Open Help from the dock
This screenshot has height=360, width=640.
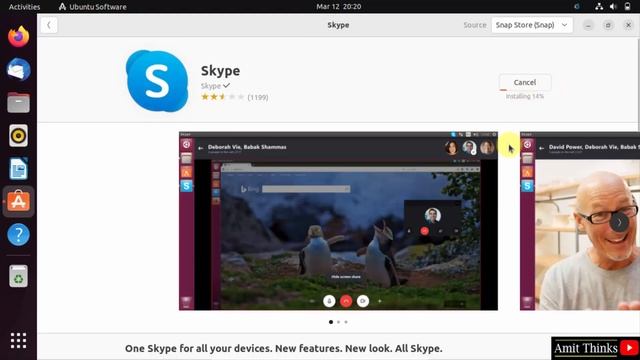18,235
